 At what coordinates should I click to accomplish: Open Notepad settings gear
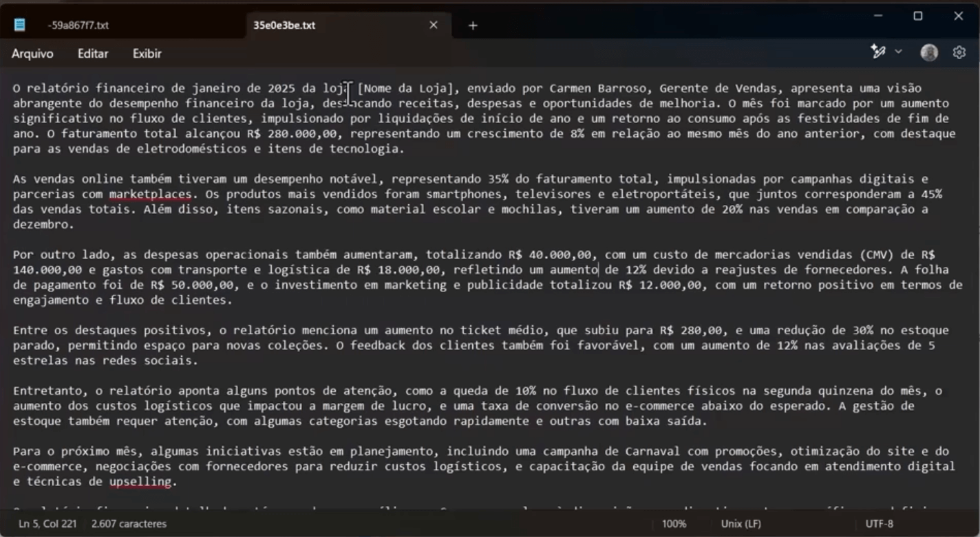click(x=959, y=52)
